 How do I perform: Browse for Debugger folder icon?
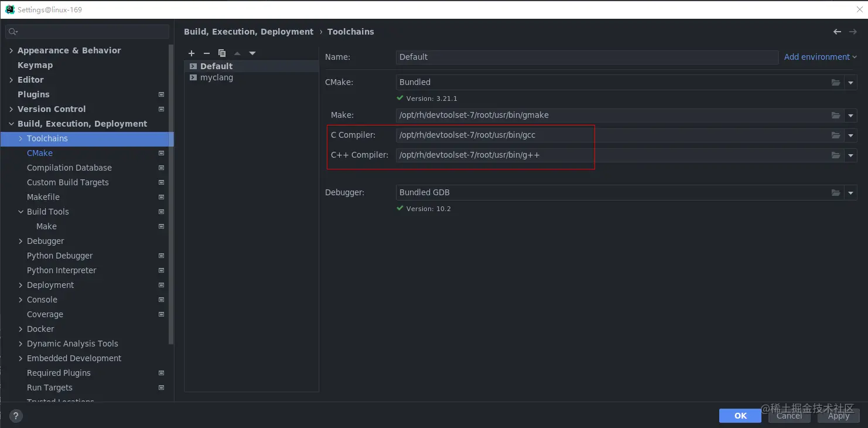pyautogui.click(x=836, y=193)
